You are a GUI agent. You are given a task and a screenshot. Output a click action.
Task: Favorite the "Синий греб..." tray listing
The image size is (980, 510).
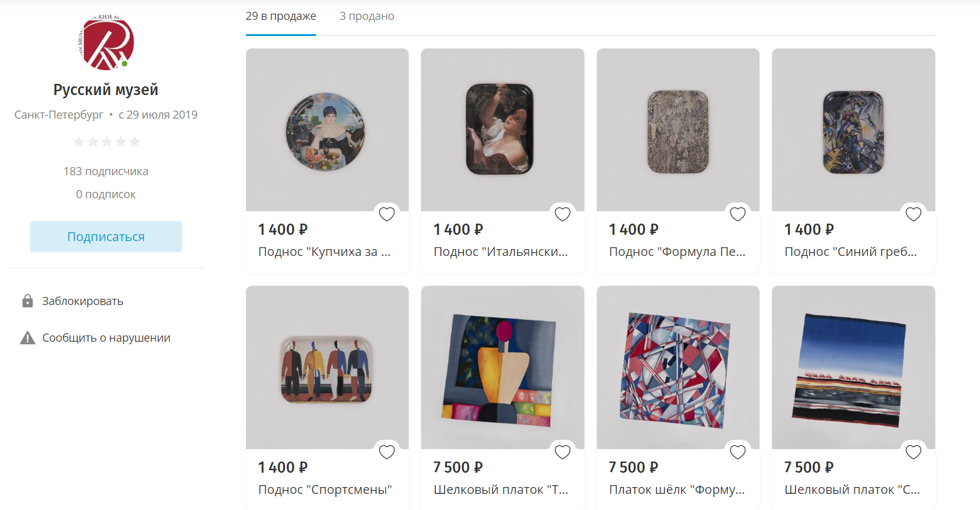pyautogui.click(x=914, y=214)
